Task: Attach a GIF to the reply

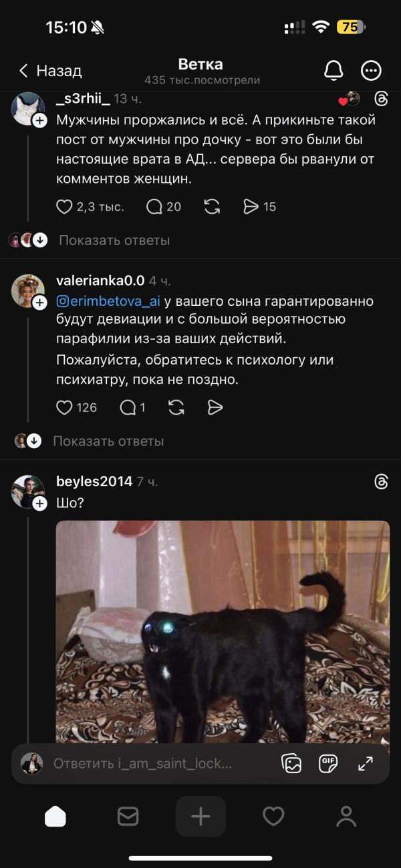Action: [x=328, y=763]
